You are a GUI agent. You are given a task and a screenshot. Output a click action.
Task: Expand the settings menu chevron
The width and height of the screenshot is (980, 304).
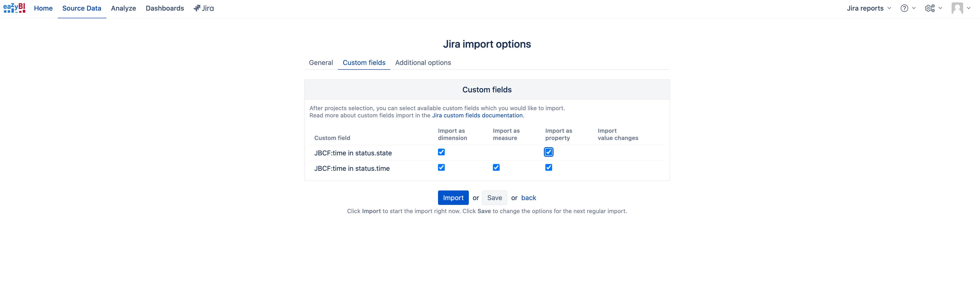(940, 8)
